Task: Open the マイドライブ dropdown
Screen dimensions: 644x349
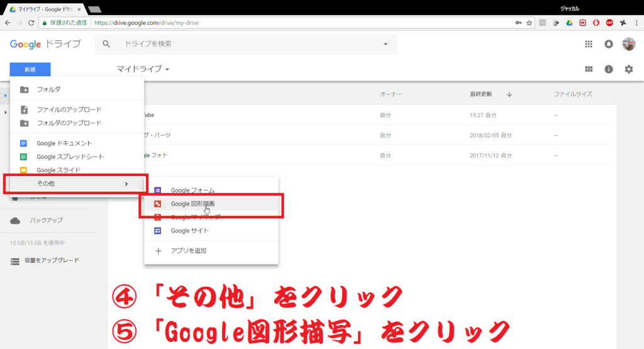Action: [x=143, y=69]
